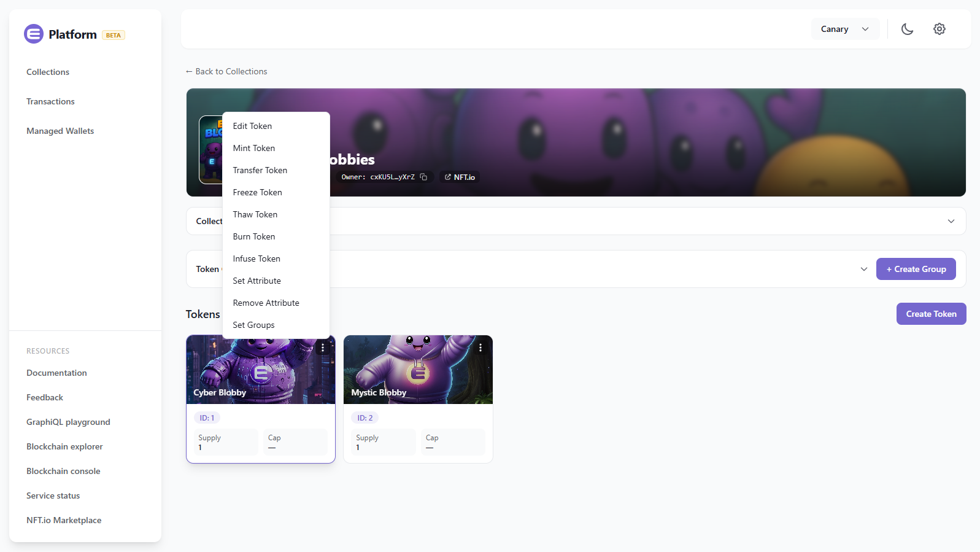Click the ID: 1 token badge
Viewport: 980px width, 552px height.
click(207, 418)
